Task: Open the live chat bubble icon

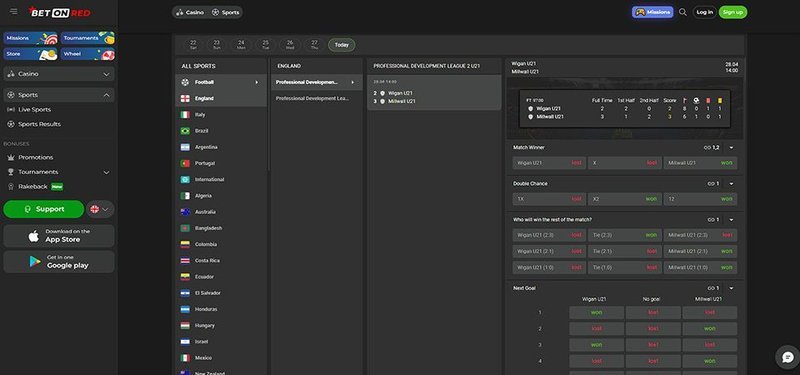Action: [787, 357]
